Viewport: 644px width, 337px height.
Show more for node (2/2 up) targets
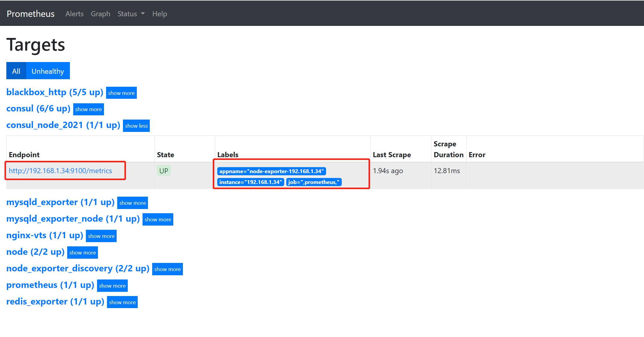coord(83,253)
